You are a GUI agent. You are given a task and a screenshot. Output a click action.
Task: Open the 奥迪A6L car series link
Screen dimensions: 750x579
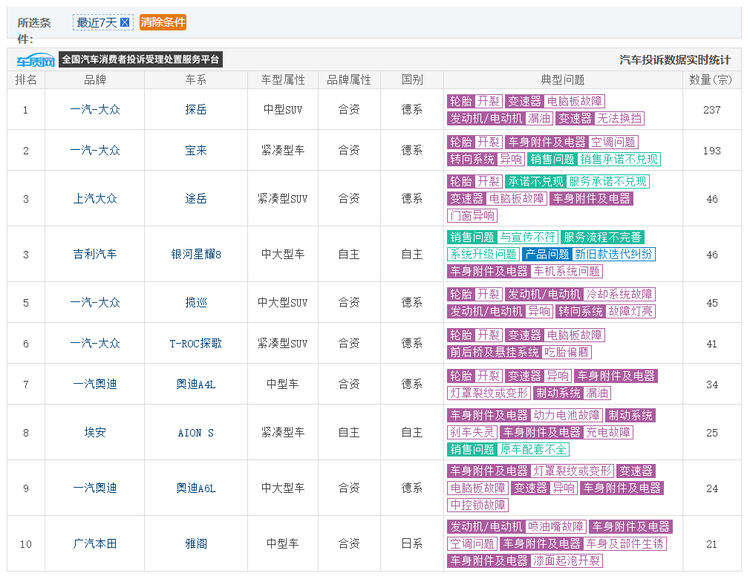point(196,488)
